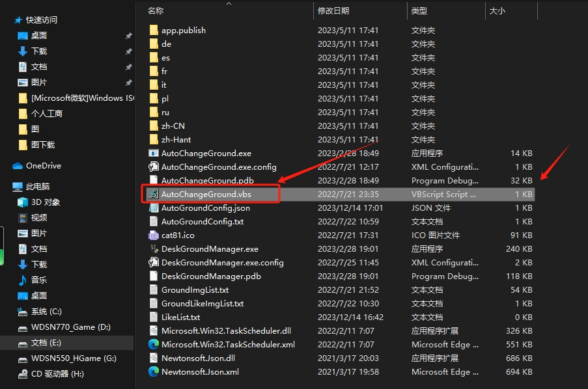The height and width of the screenshot is (389, 588).
Task: Select the GroundLikeImgList.txt file name
Action: 203,303
